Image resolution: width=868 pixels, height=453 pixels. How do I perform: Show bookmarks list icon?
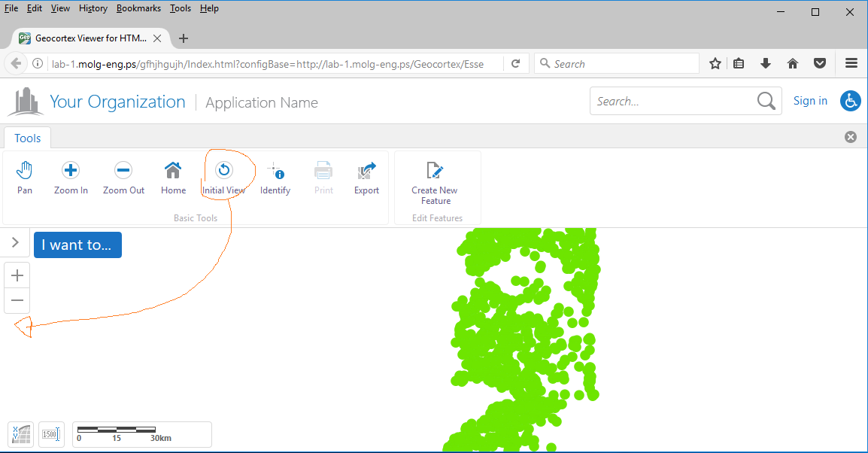click(x=739, y=64)
